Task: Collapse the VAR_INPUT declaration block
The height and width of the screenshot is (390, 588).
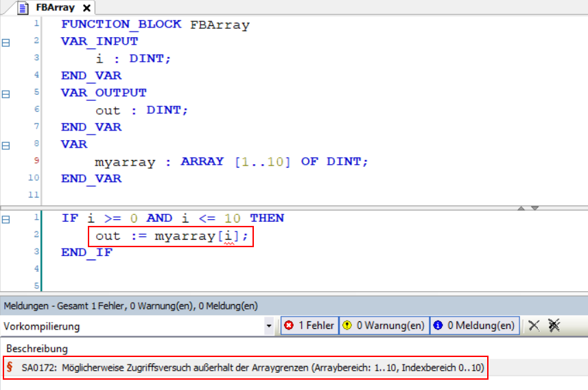Action: coord(6,43)
